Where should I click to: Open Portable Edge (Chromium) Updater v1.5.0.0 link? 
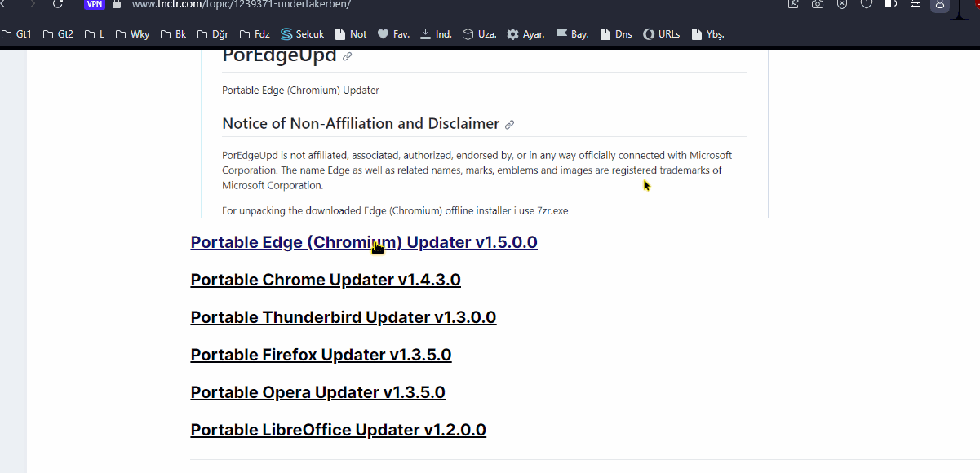[364, 242]
